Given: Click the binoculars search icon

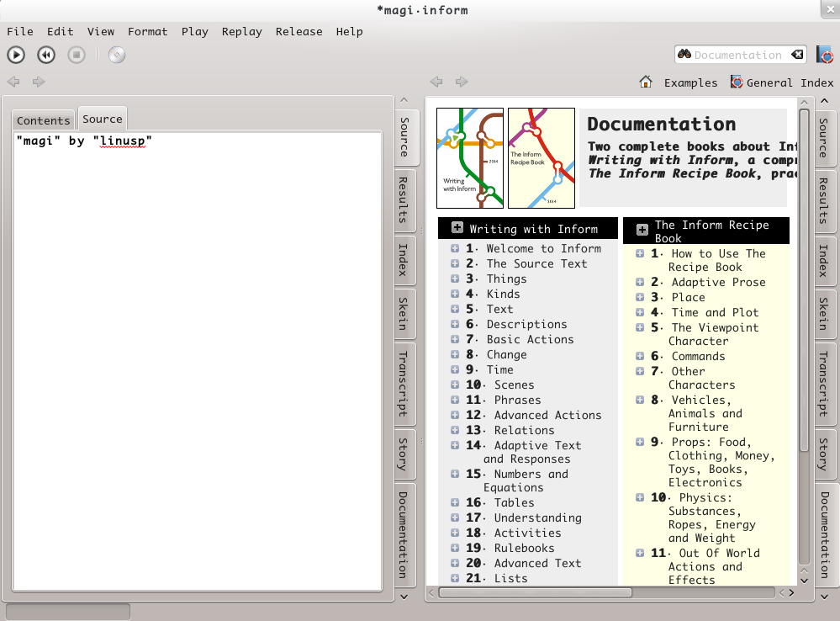Looking at the screenshot, I should coord(684,54).
